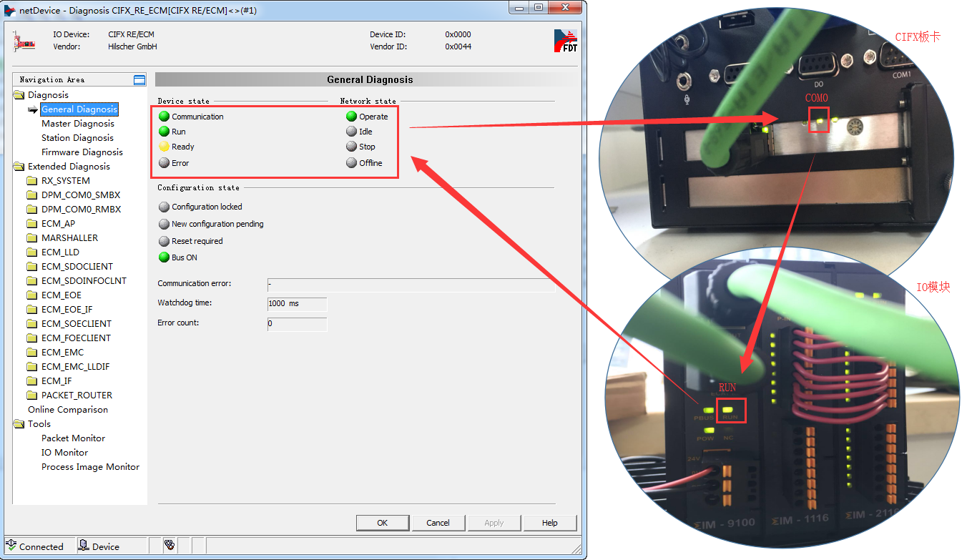Click the Apply button
Screen dimensions: 962x560
pos(494,523)
